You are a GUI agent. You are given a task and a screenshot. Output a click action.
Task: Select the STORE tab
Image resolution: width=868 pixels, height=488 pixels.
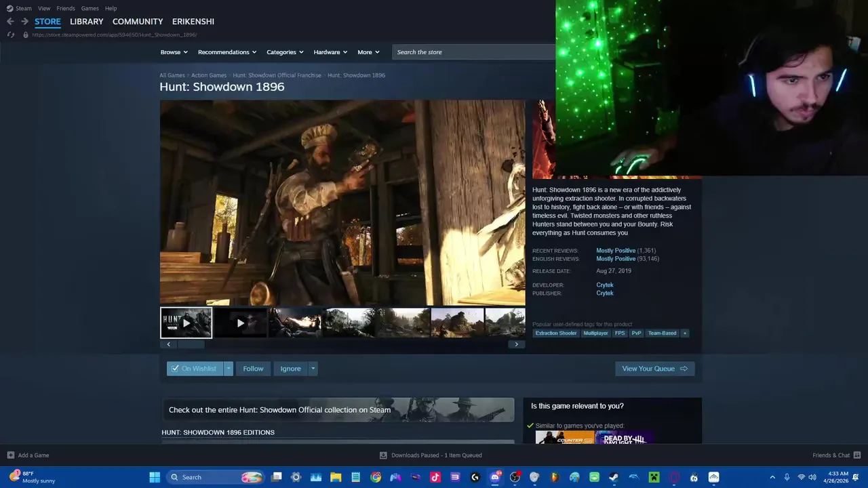tap(47, 22)
